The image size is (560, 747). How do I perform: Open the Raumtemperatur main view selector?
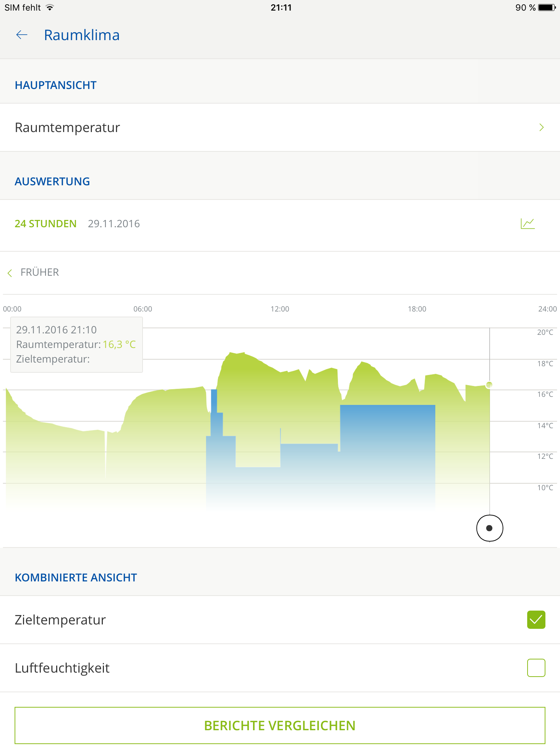tap(67, 127)
